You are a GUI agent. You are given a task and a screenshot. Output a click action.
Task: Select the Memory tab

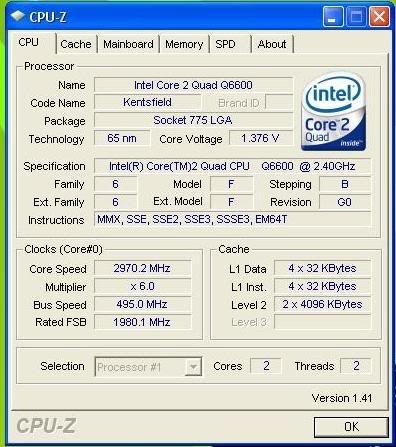coord(184,44)
